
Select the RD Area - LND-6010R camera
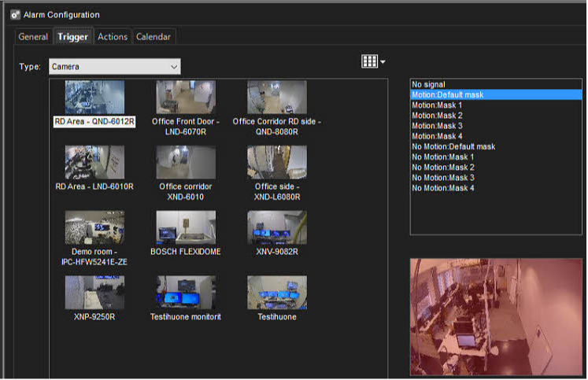pyautogui.click(x=94, y=163)
